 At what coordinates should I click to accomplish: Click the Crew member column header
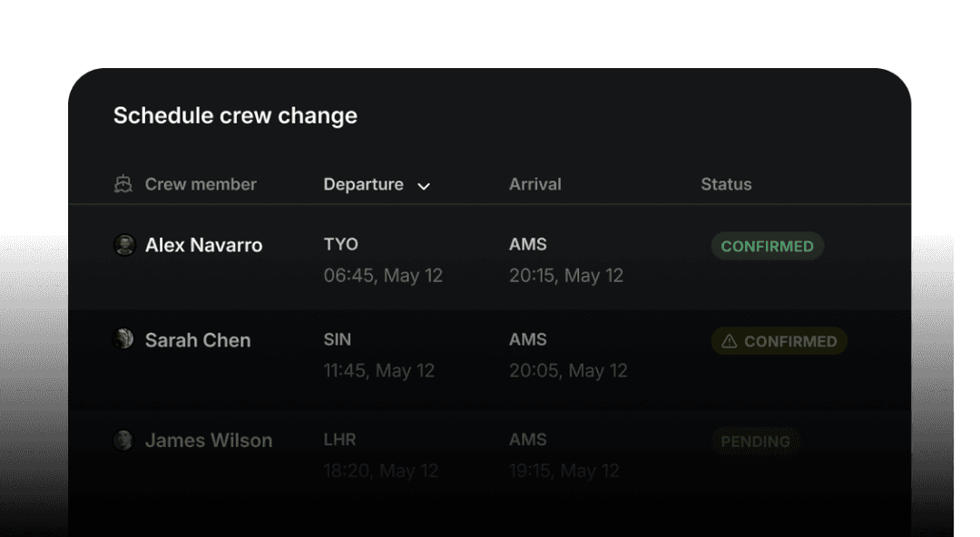(x=201, y=184)
